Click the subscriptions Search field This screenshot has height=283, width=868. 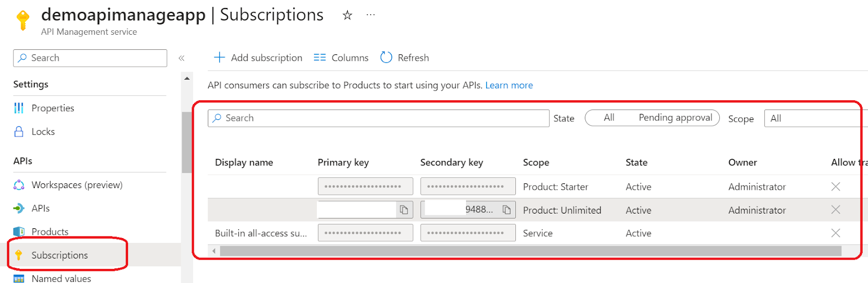click(378, 118)
